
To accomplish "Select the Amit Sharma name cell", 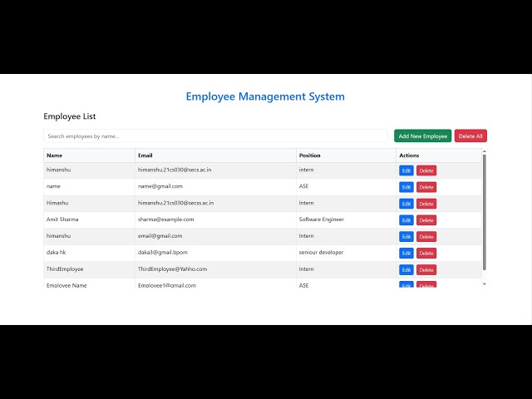I will 89,219.
